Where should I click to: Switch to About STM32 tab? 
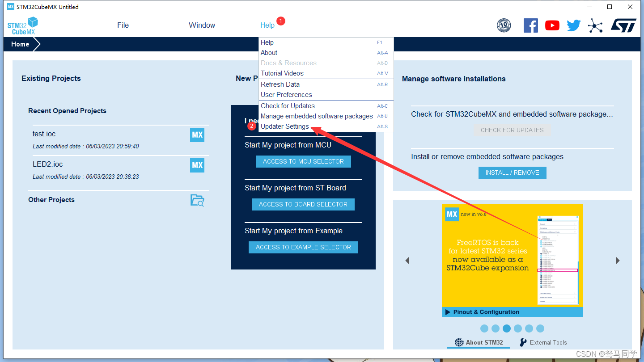(479, 342)
